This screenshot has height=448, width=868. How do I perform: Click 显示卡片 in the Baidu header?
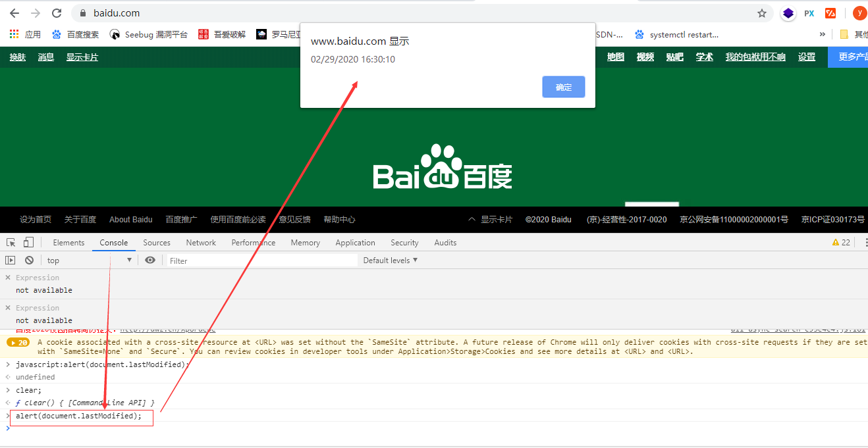click(x=82, y=57)
